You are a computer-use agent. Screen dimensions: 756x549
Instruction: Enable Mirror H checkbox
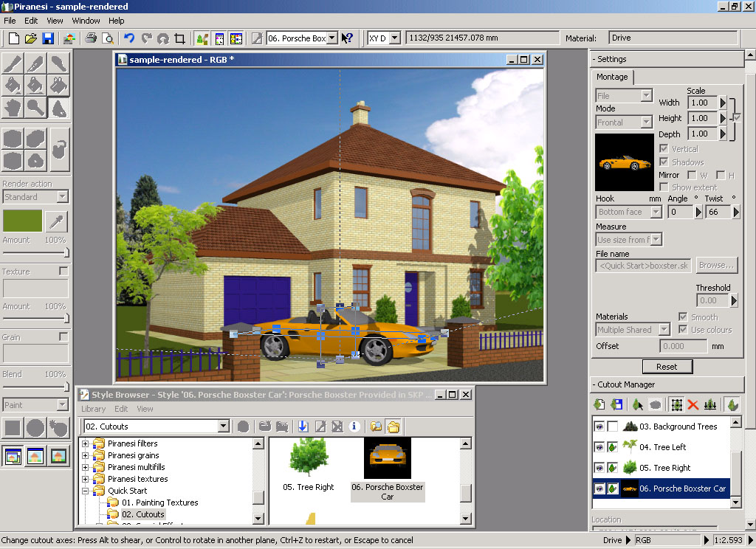pyautogui.click(x=721, y=174)
